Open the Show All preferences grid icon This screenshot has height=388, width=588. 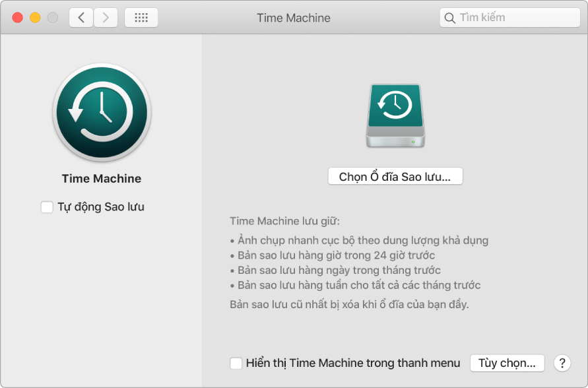[x=141, y=17]
